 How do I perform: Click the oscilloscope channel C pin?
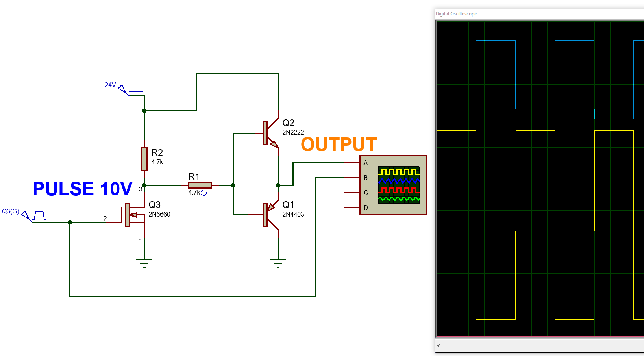pos(352,193)
